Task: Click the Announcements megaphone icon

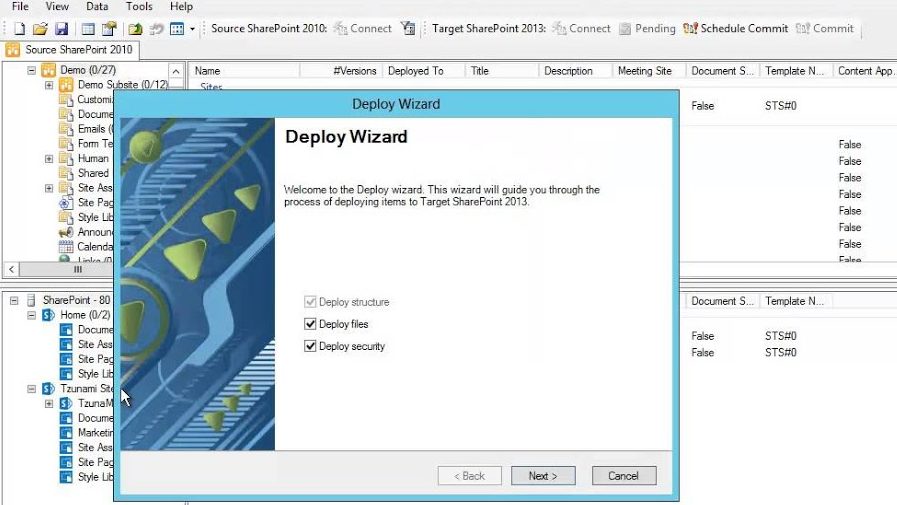Action: 66,232
